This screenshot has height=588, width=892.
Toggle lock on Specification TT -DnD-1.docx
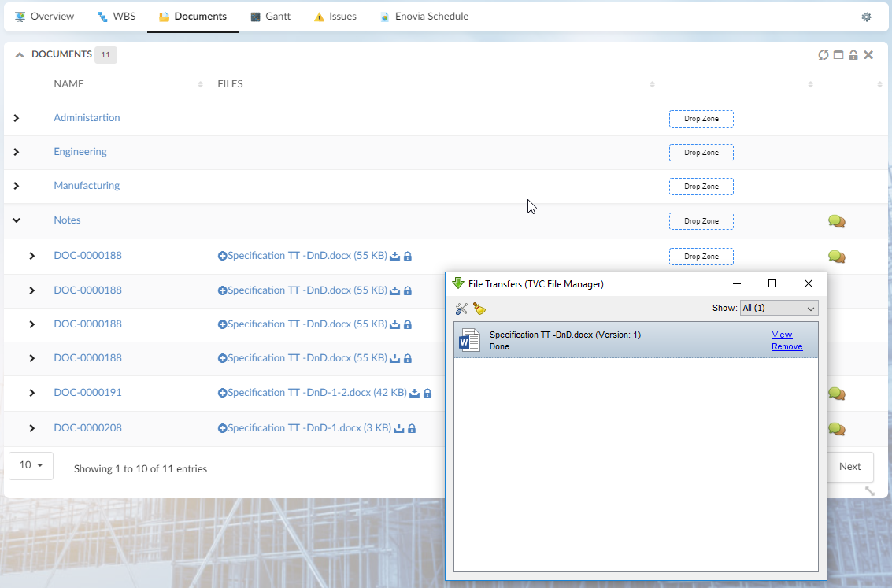[x=412, y=428]
